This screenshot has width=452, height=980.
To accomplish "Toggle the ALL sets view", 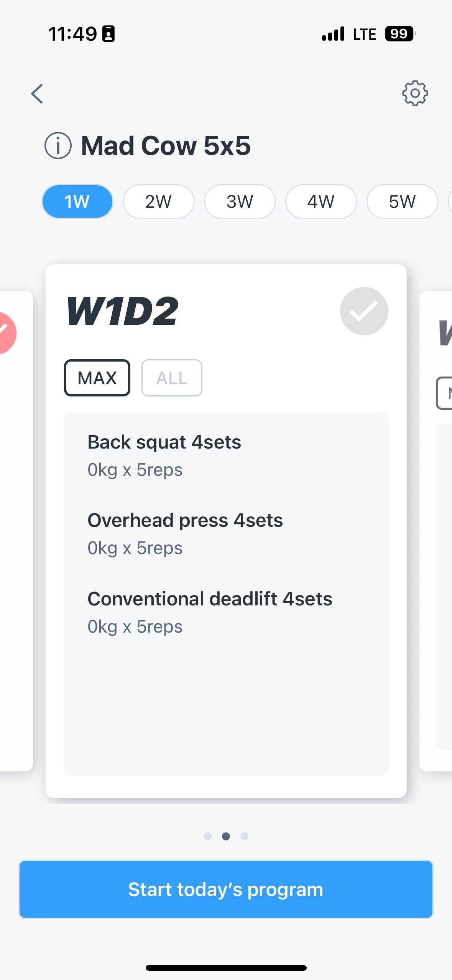I will pos(172,378).
